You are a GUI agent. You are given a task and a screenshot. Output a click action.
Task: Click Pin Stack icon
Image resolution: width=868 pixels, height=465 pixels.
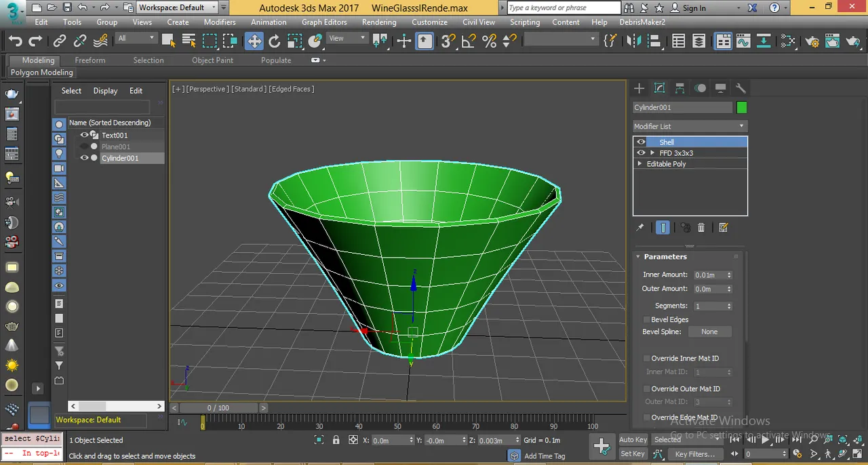(x=639, y=228)
